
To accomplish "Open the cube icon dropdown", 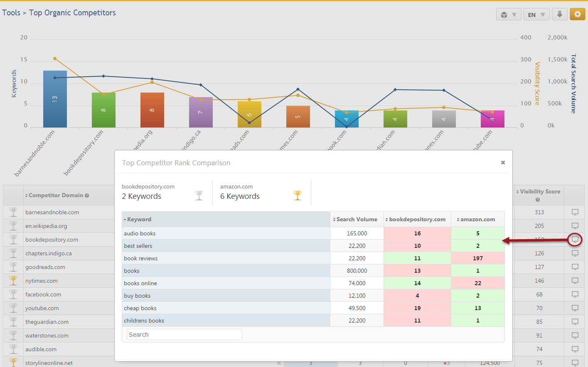I will pos(508,15).
